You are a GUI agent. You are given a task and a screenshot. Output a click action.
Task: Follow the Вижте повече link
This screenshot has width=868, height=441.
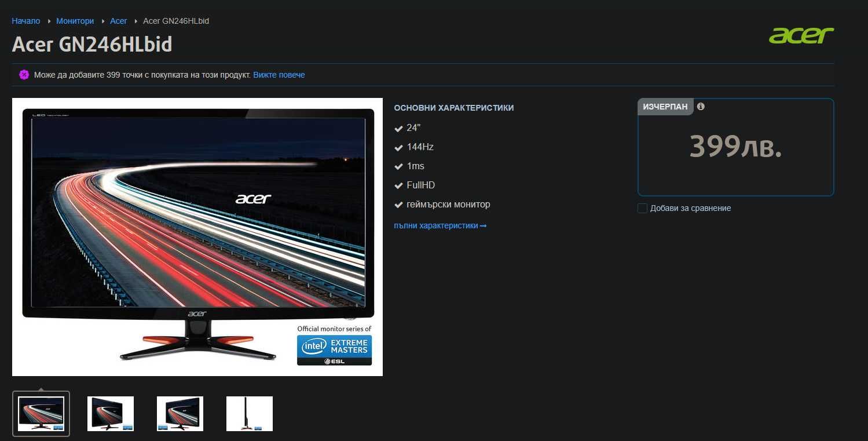[279, 75]
